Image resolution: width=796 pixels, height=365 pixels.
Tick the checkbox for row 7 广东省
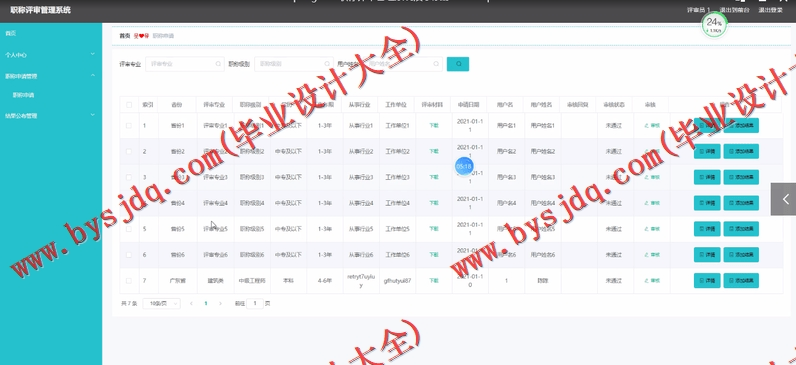(x=129, y=280)
